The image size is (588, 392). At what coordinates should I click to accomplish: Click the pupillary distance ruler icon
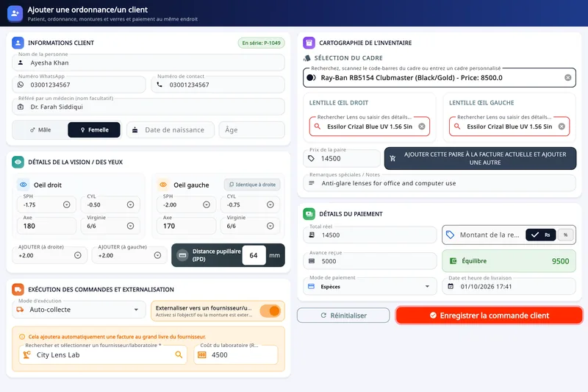coord(182,255)
